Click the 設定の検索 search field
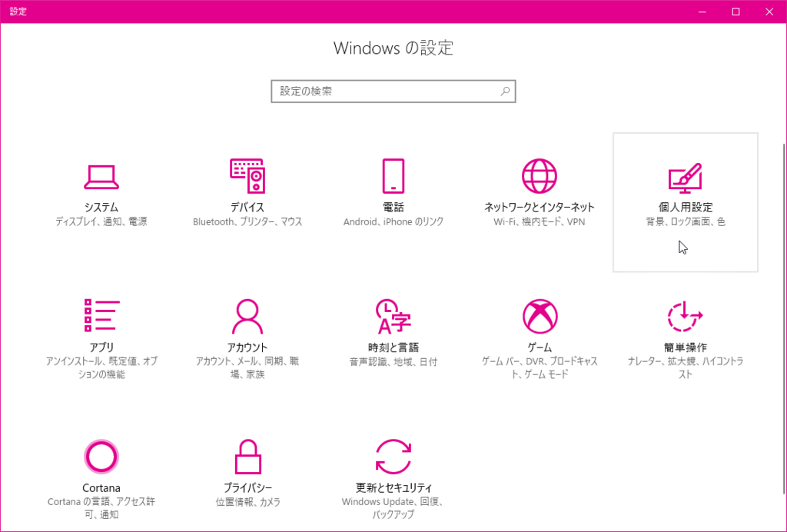 [393, 91]
